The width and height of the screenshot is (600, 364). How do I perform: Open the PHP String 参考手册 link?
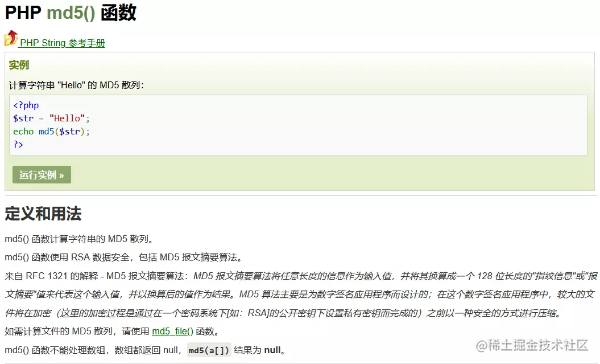(62, 43)
